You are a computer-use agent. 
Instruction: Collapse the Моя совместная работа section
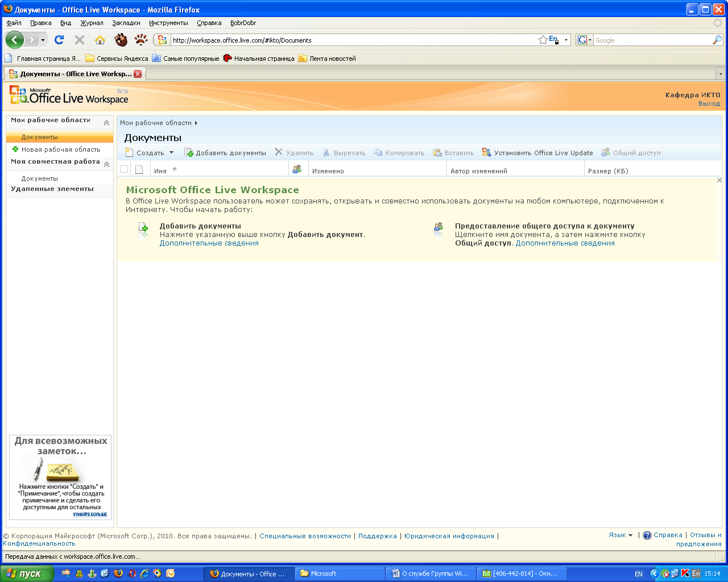click(x=106, y=164)
